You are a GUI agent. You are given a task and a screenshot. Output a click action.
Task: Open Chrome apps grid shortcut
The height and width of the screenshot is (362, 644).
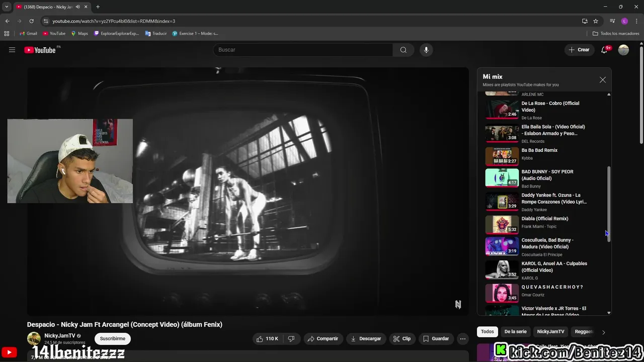[7, 34]
